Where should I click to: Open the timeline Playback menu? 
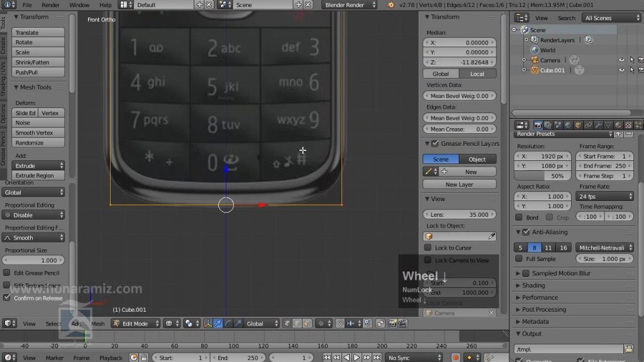pyautogui.click(x=111, y=358)
